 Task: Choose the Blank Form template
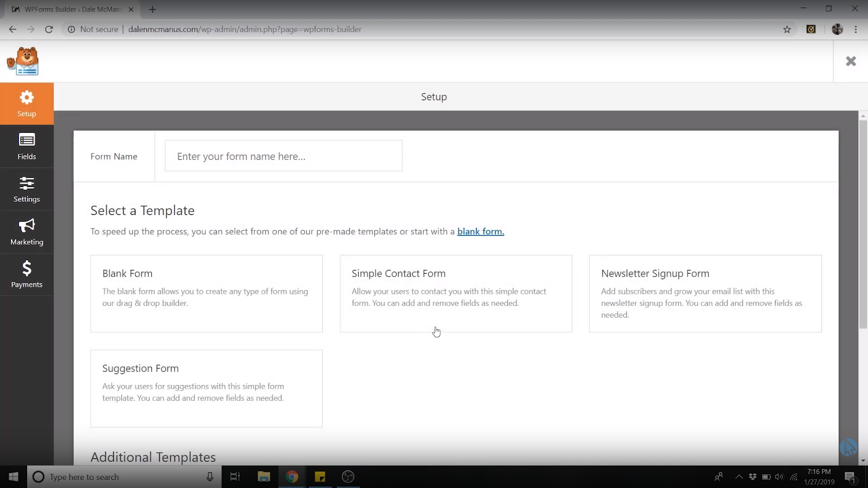coord(206,293)
